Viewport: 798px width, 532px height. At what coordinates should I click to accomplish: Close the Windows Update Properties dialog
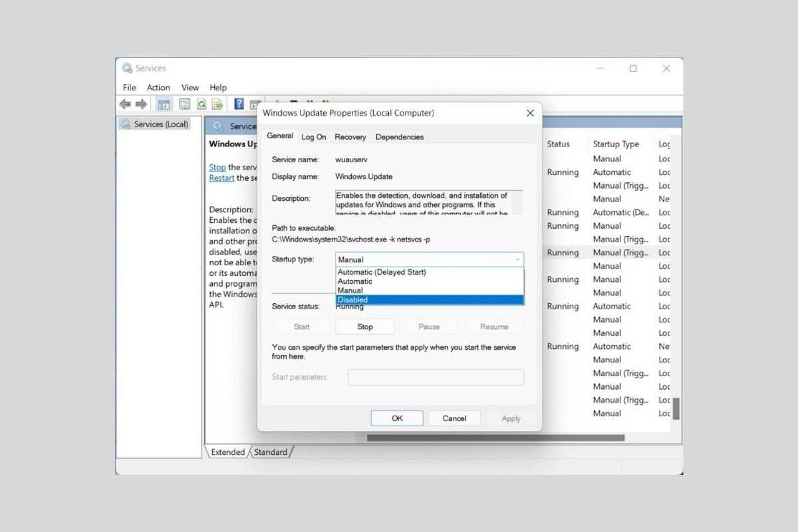click(x=530, y=113)
